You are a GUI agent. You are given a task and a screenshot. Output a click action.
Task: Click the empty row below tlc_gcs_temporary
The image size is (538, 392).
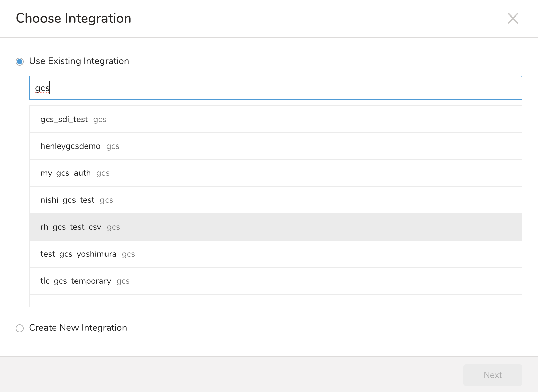pyautogui.click(x=275, y=301)
